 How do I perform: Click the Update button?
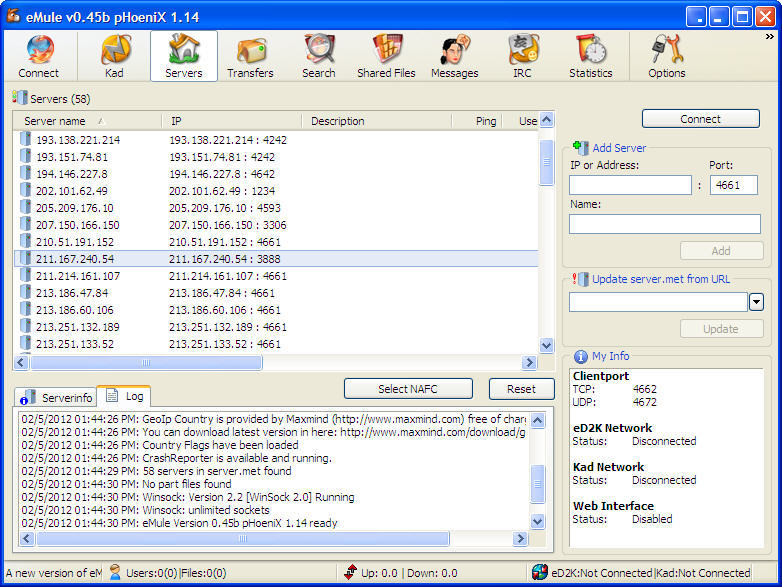point(721,329)
